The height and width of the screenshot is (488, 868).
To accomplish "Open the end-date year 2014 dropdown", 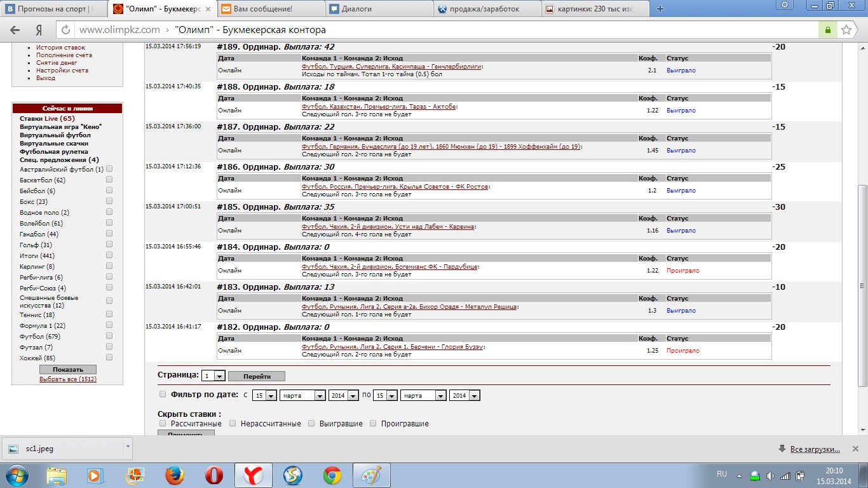I will click(x=465, y=395).
